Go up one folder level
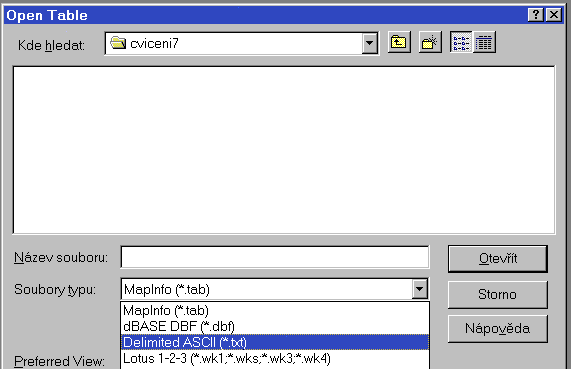This screenshot has height=369, width=571. [x=399, y=43]
